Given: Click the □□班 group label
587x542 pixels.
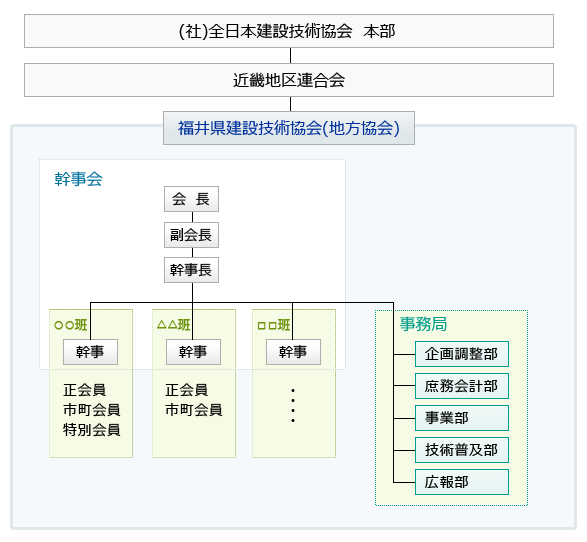Looking at the screenshot, I should [x=274, y=325].
